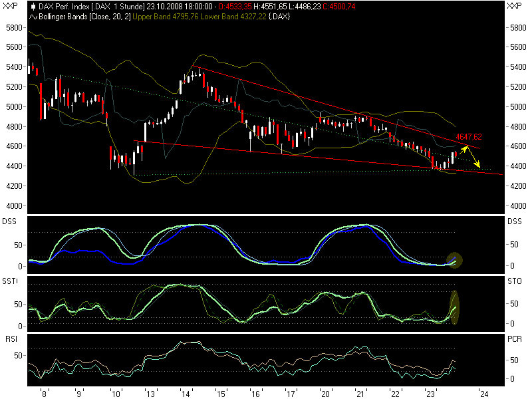Screen dimensions: 532x399
Task: Click the 50 level beside the RSI label
Action: (18, 356)
